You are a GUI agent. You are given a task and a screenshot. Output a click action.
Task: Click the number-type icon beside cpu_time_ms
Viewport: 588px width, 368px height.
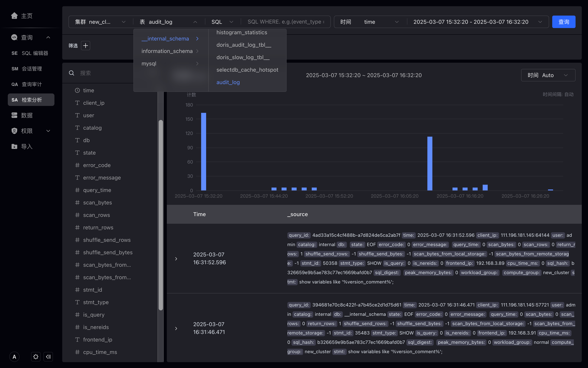77,352
